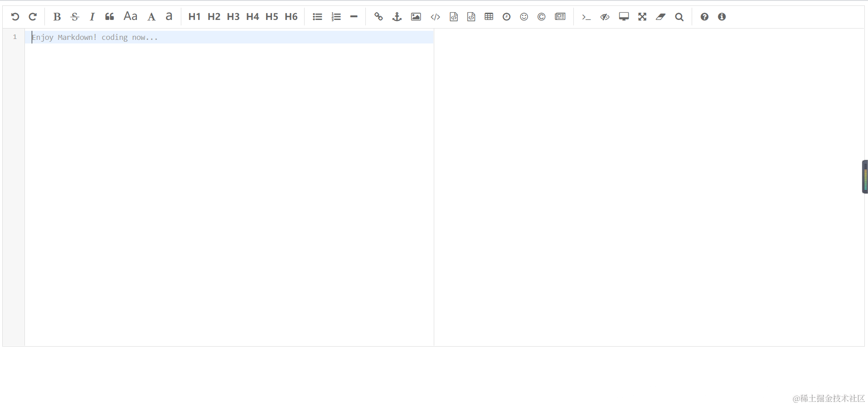Open the help dialog

(704, 17)
